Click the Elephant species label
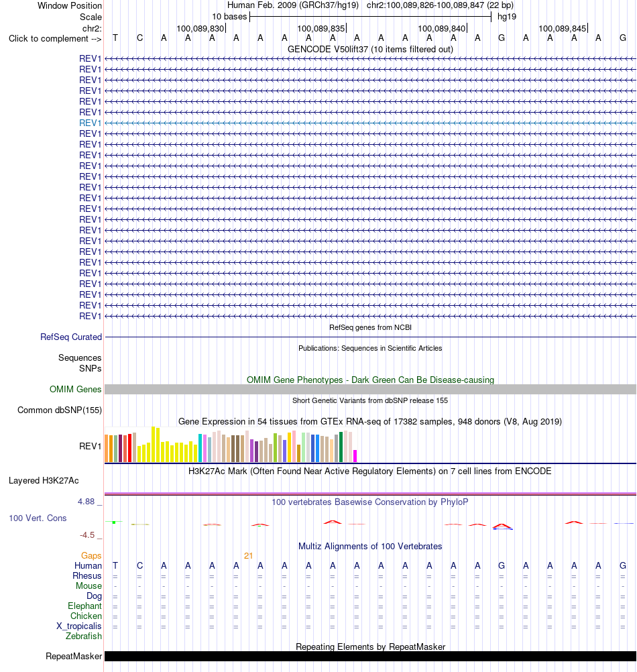The height and width of the screenshot is (672, 637). (x=84, y=606)
